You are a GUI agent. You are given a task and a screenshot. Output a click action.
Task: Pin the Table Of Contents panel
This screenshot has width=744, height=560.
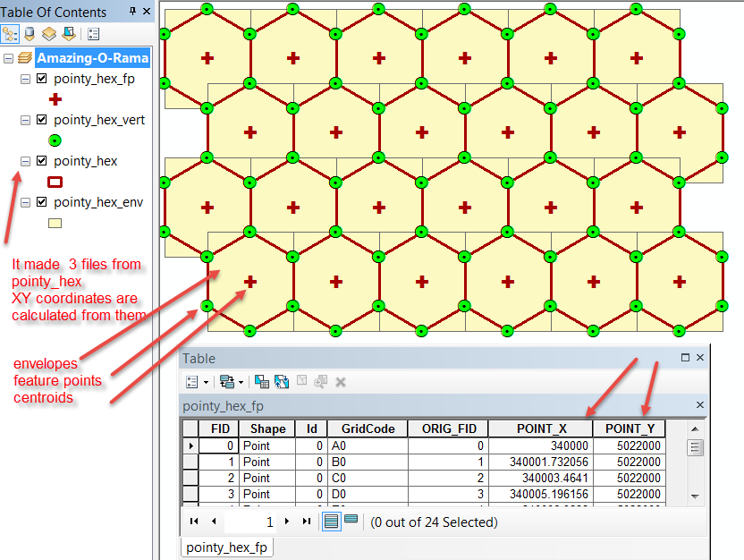coord(132,11)
